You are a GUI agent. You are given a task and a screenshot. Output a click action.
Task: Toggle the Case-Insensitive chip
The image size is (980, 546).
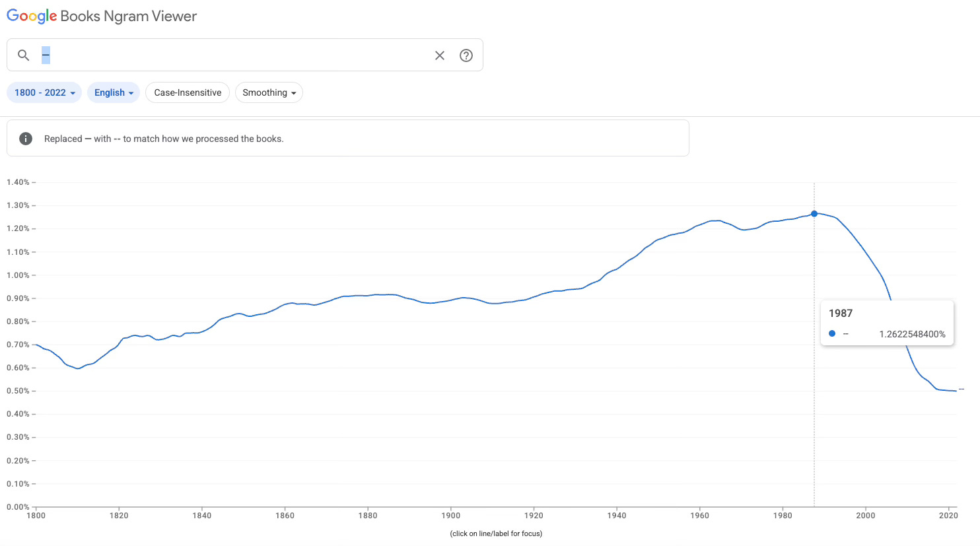click(188, 92)
